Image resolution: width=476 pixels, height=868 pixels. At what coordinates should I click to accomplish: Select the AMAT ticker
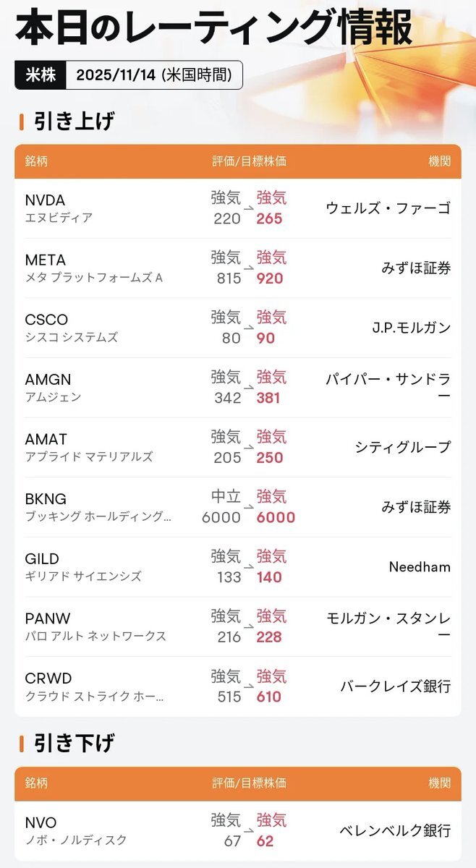[46, 440]
